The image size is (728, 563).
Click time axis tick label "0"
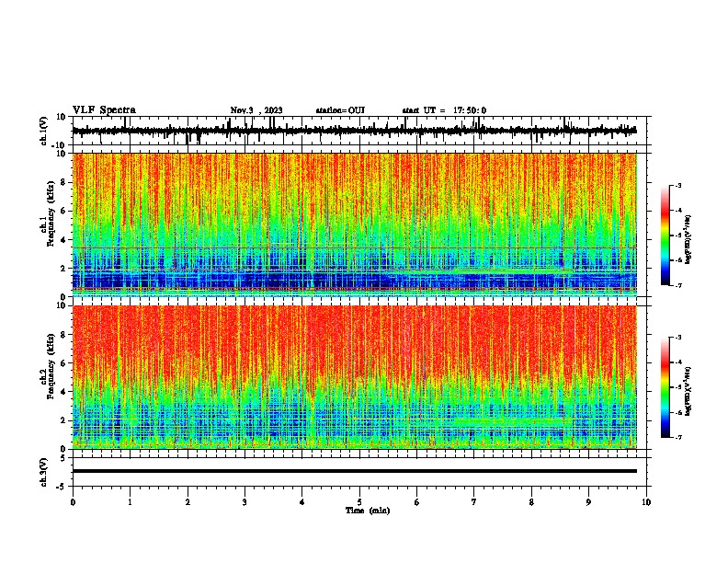73,502
